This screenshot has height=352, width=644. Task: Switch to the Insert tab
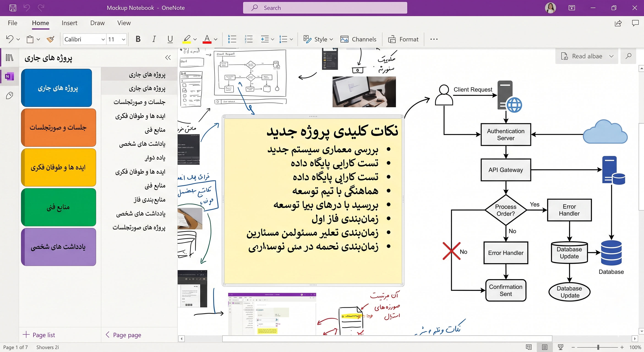click(x=69, y=23)
